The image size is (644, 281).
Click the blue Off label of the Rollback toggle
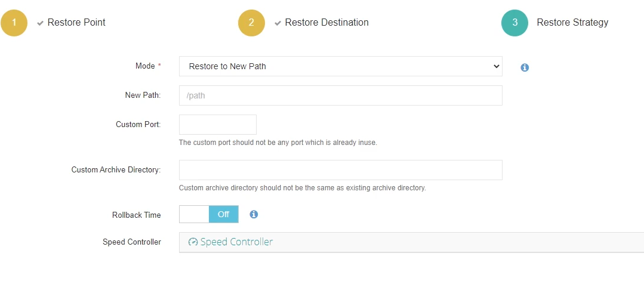click(x=223, y=214)
